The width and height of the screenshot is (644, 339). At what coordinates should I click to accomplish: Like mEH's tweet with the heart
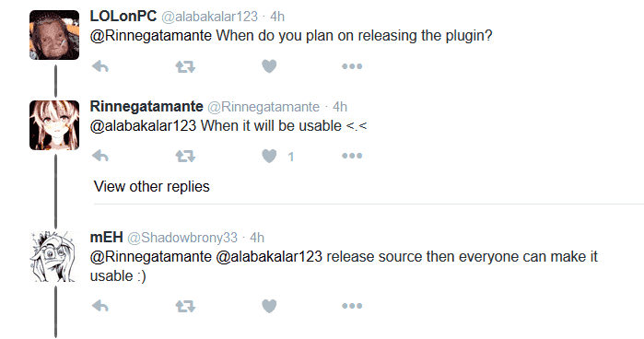[269, 306]
